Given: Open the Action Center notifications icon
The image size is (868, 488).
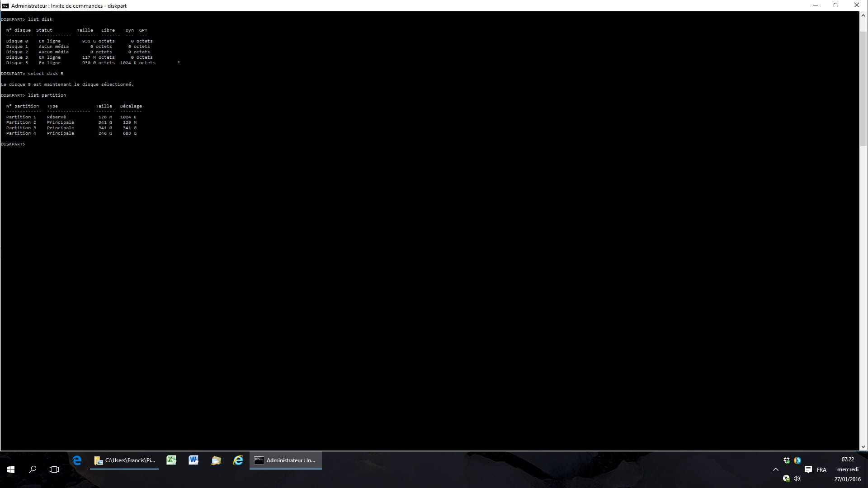Looking at the screenshot, I should click(808, 469).
